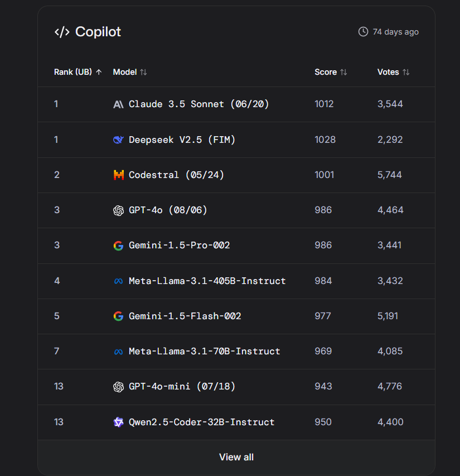Click the OpenAI logo beside GPT-4o-mini
This screenshot has height=476, width=460.
pos(118,387)
